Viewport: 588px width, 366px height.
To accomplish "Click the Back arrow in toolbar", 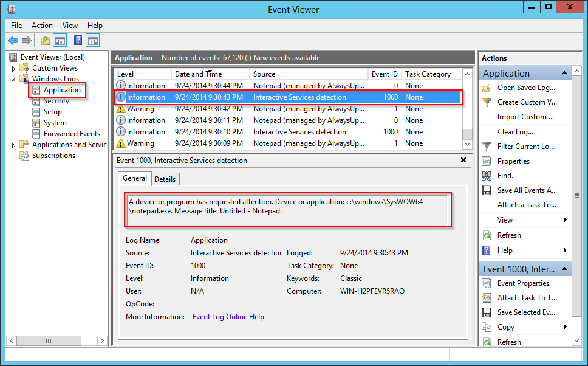I will (x=13, y=41).
